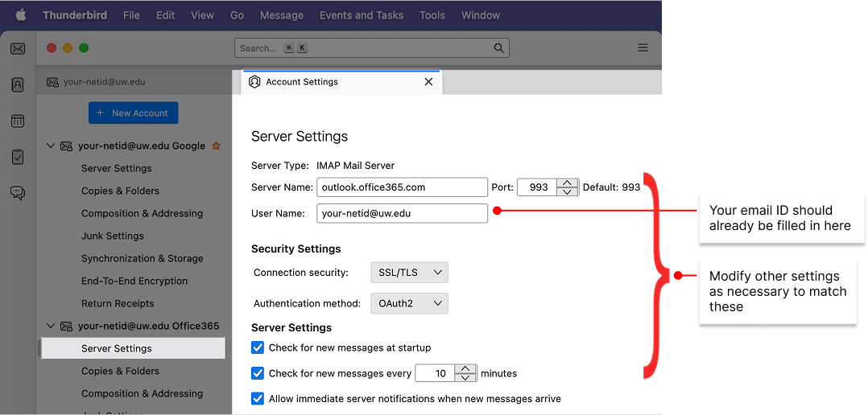Click the default account star icon
This screenshot has height=415, width=868.
tap(217, 146)
